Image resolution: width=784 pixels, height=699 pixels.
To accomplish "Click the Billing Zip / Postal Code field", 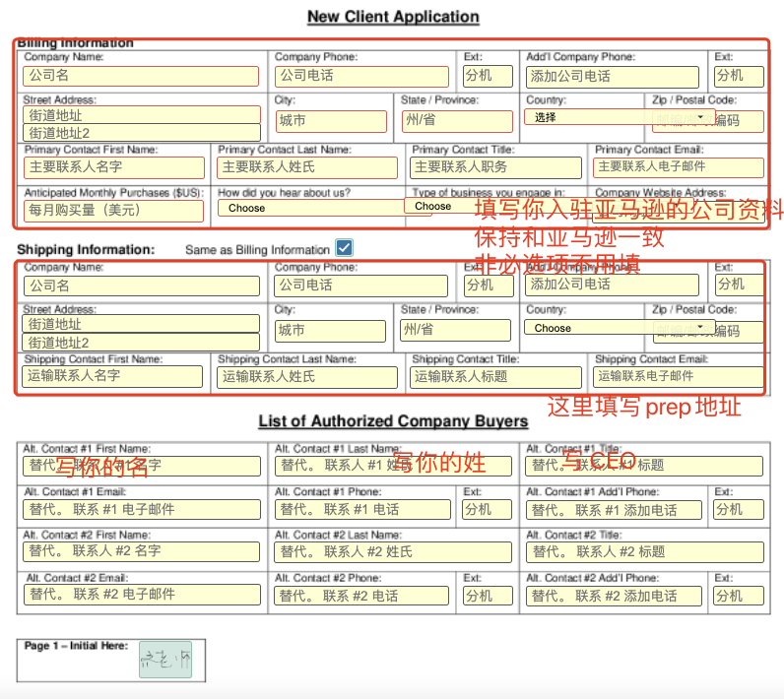I will 708,121.
